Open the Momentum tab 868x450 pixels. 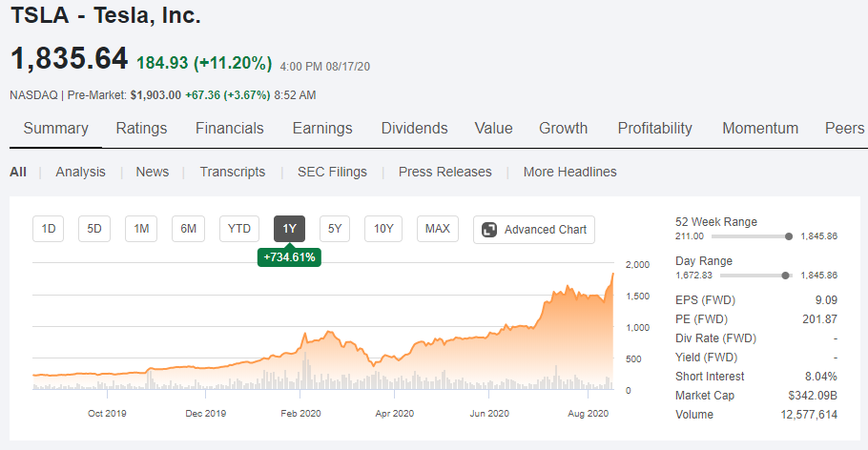(760, 129)
